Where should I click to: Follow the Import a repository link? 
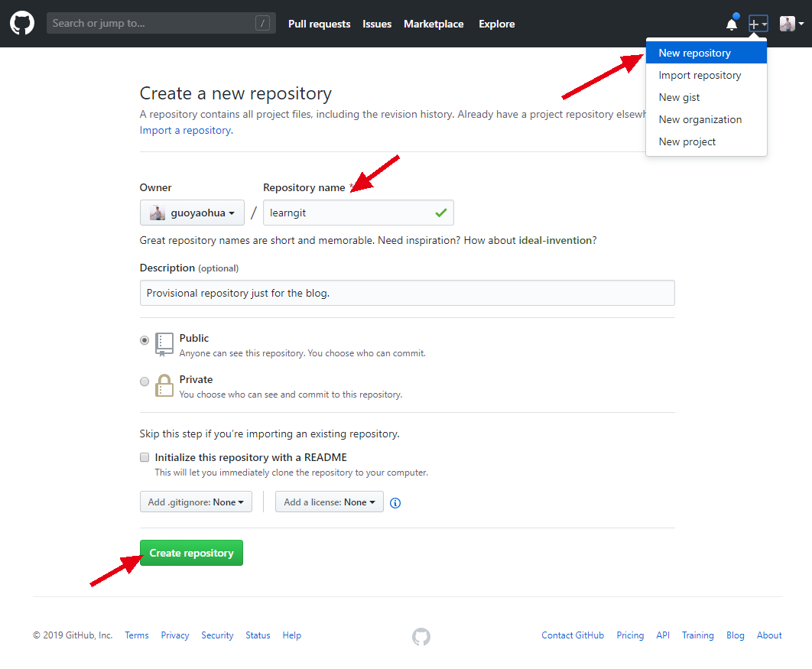pos(185,131)
